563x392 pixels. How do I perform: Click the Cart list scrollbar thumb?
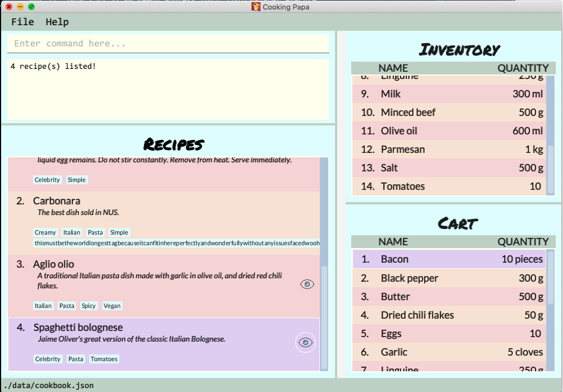[x=551, y=277]
